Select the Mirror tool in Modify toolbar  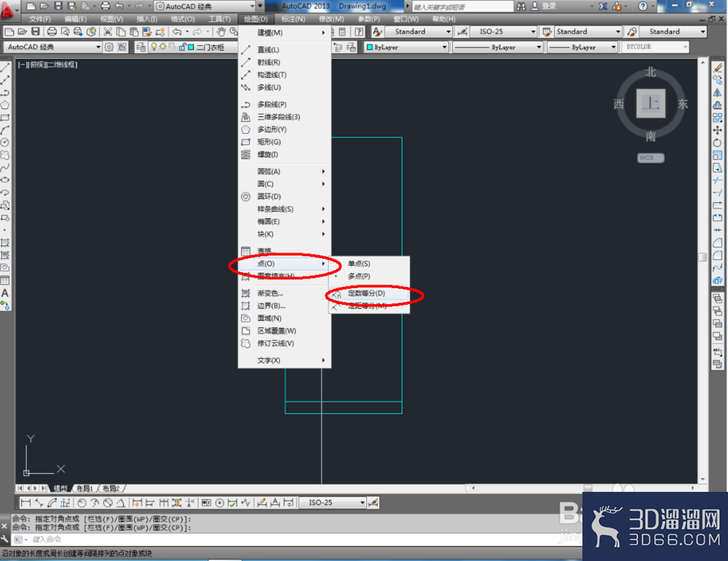(718, 93)
